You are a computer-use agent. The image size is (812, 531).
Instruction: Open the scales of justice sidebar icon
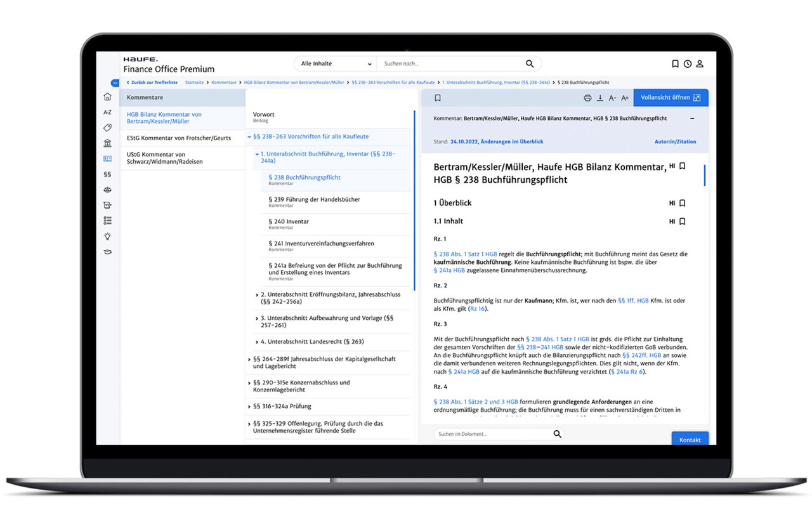coord(107,190)
